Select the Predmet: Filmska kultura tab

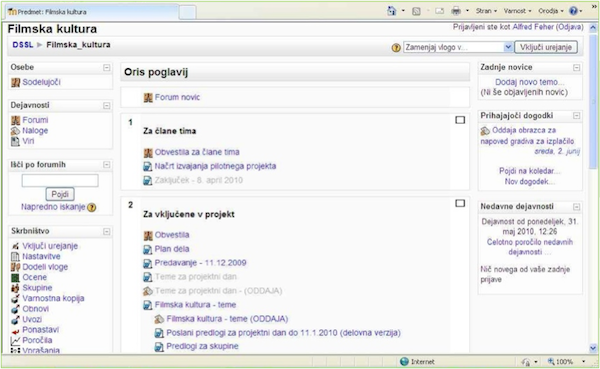coord(92,12)
